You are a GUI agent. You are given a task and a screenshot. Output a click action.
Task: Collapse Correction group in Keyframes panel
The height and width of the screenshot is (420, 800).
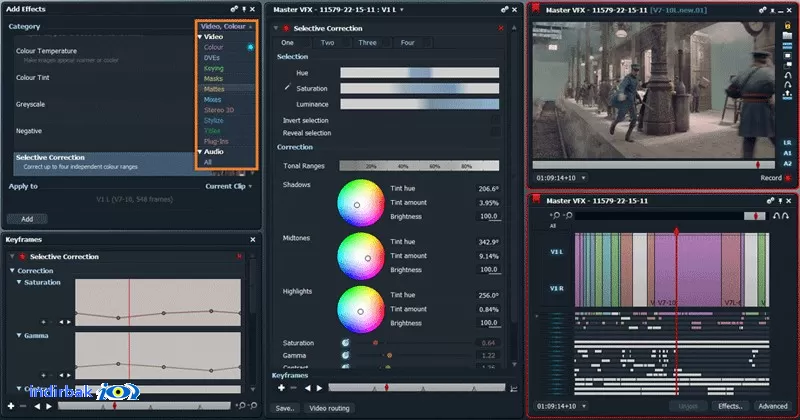(x=12, y=270)
